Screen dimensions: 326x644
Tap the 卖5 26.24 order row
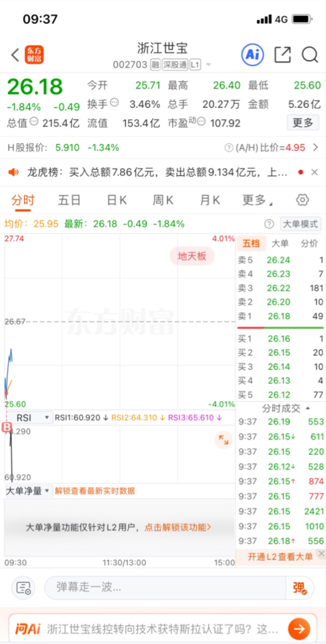pos(280,260)
